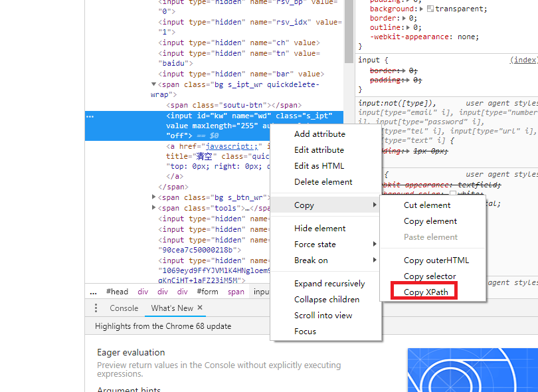Select Edit as HTML
This screenshot has width=538, height=392.
(319, 166)
